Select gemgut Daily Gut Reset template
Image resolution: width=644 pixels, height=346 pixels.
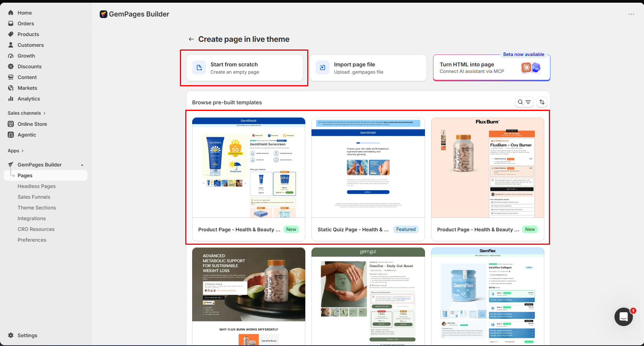368,297
